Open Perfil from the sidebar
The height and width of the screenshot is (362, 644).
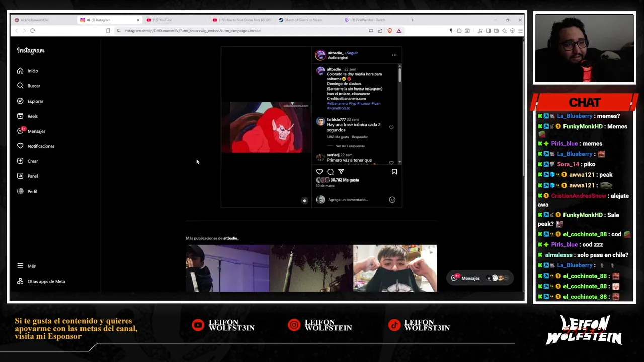(27, 191)
